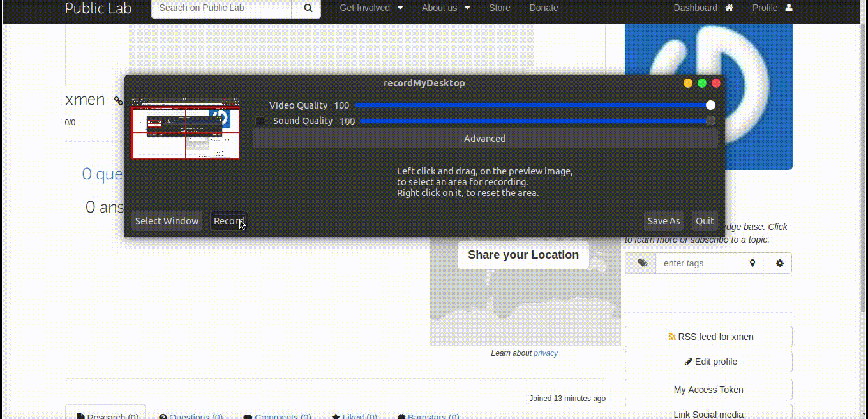The height and width of the screenshot is (419, 868).
Task: Open the Store menu item
Action: click(500, 8)
